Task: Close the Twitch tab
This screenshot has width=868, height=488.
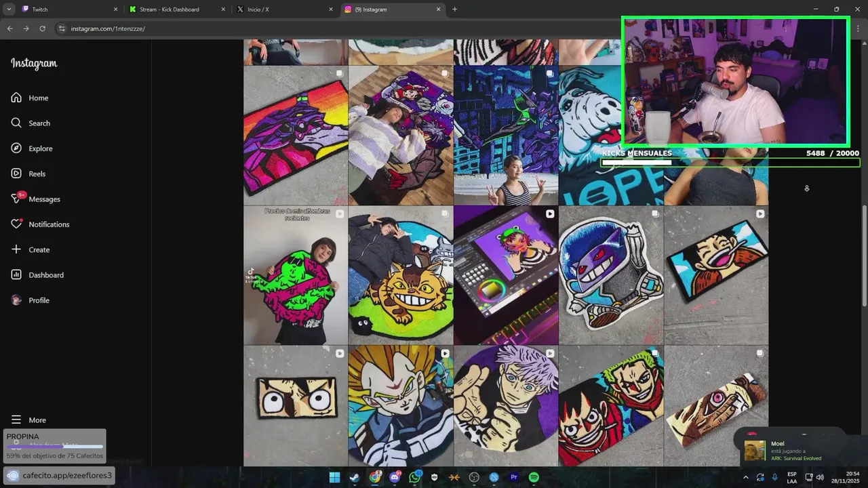Action: pyautogui.click(x=115, y=9)
